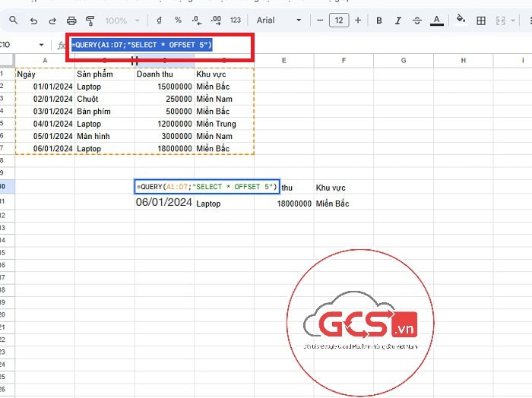Click the search menus magnifier icon
Image resolution: width=532 pixels, height=398 pixels.
pos(13,21)
